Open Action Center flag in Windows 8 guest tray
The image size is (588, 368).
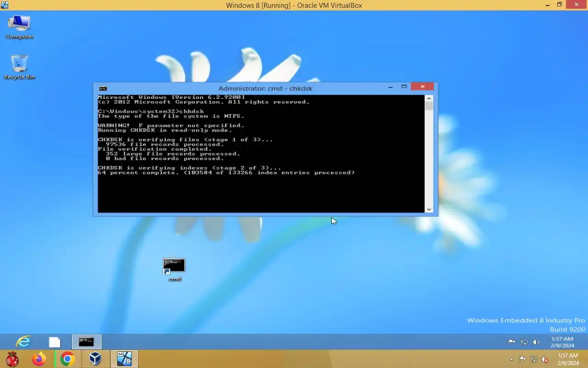coord(511,342)
